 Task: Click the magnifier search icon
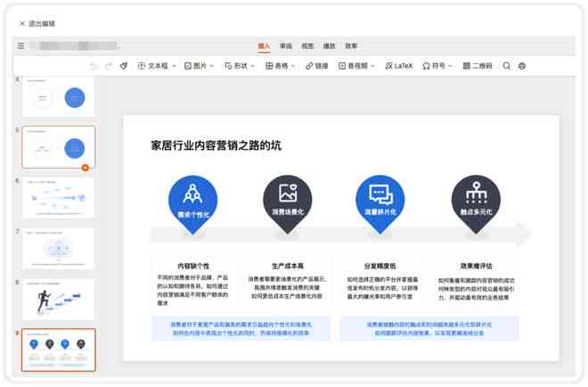pos(507,66)
